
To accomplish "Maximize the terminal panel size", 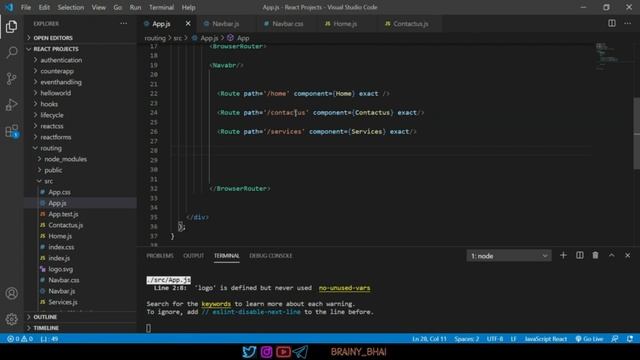I will point(611,255).
